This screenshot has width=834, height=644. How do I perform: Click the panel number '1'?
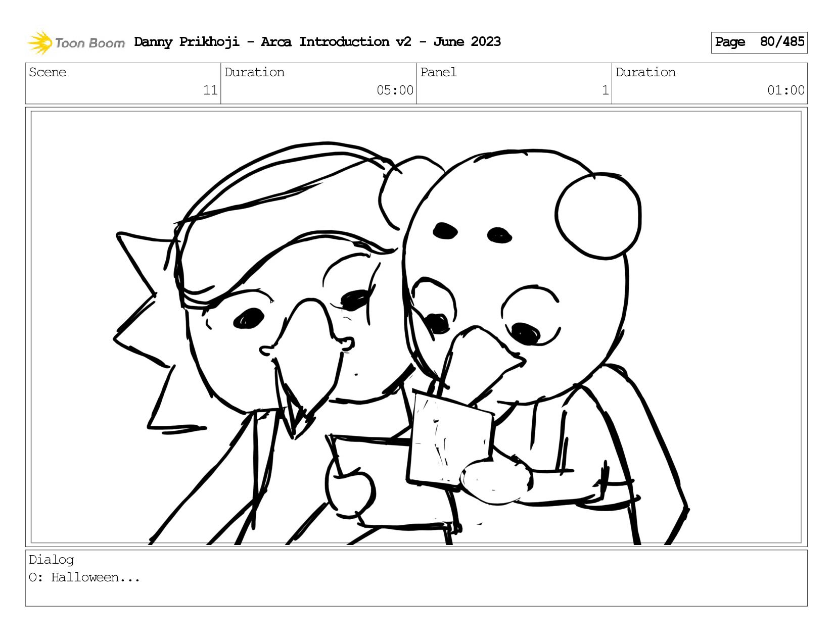[x=605, y=90]
